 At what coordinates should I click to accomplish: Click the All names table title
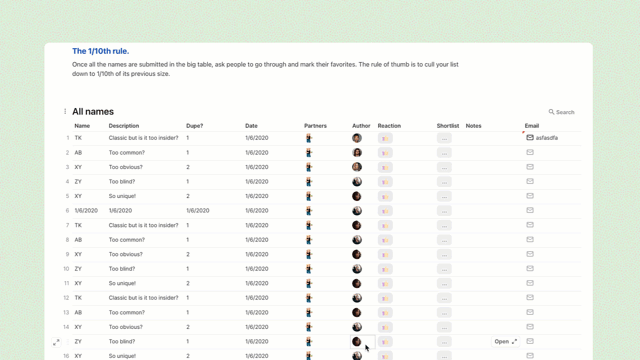click(93, 111)
